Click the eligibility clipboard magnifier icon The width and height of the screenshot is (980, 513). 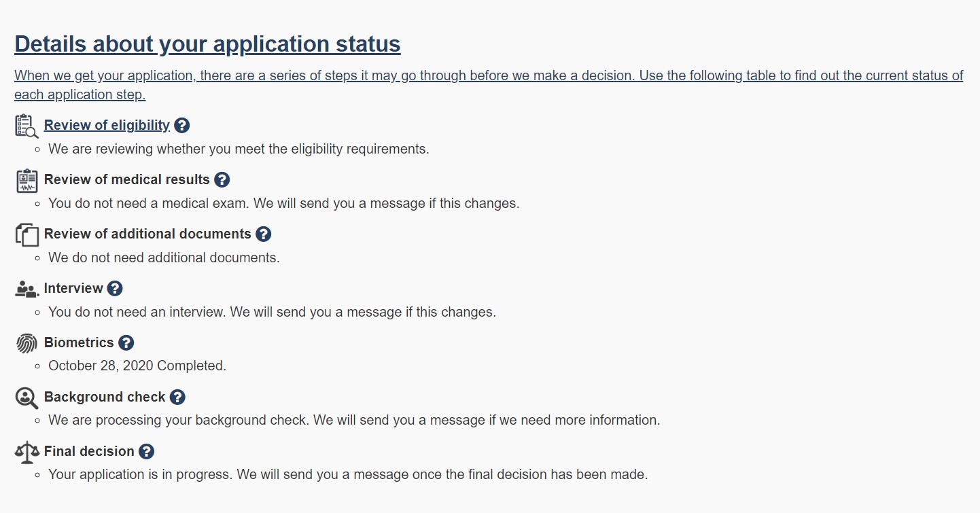[27, 126]
